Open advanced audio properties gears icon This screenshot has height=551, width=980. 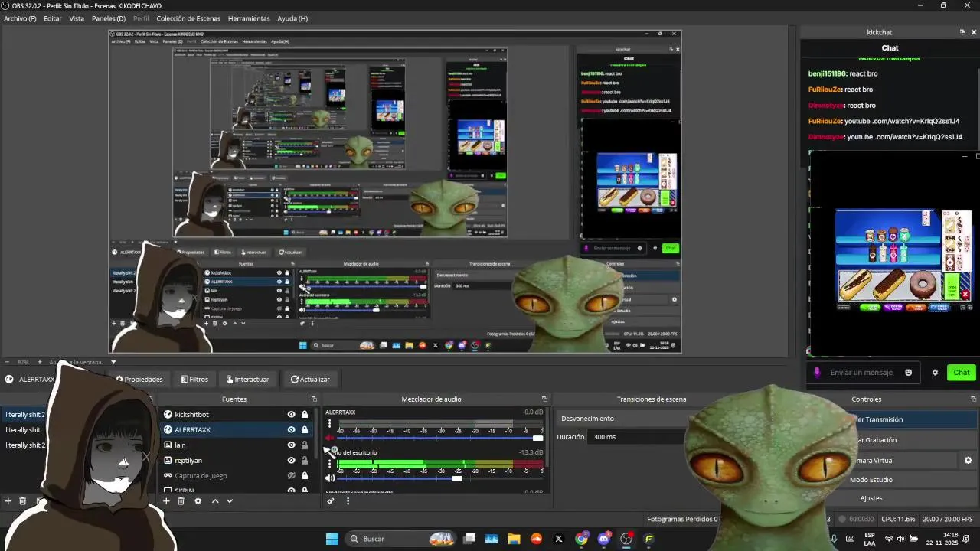click(x=331, y=501)
